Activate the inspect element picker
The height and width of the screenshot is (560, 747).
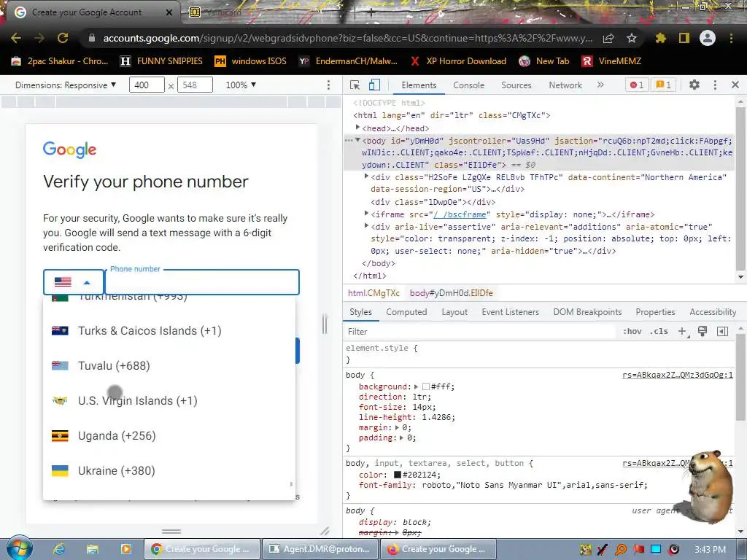tap(355, 85)
